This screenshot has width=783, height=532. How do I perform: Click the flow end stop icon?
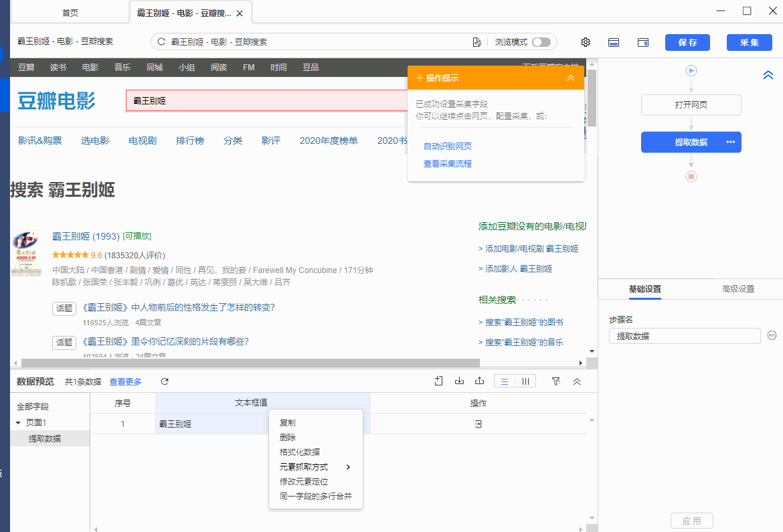(x=691, y=177)
